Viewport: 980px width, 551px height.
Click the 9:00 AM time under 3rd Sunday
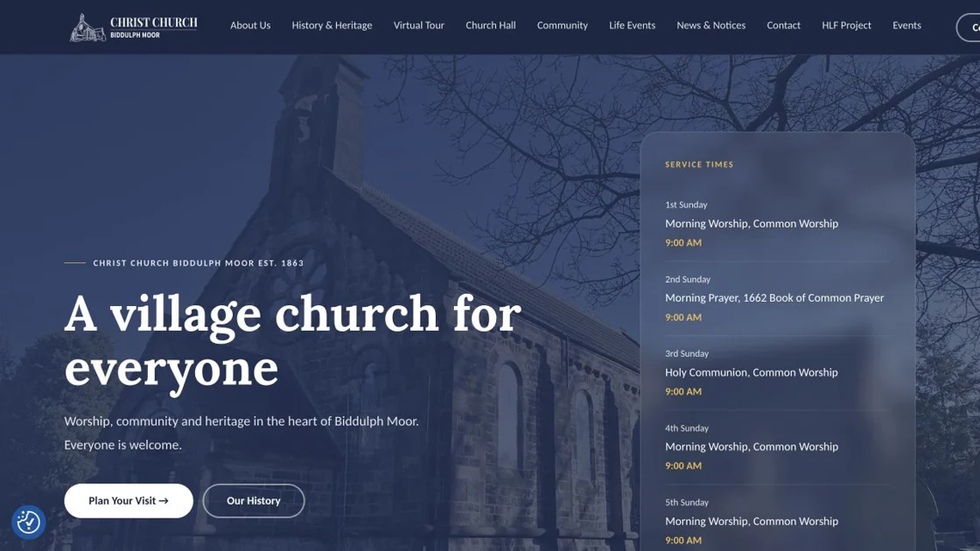[683, 392]
